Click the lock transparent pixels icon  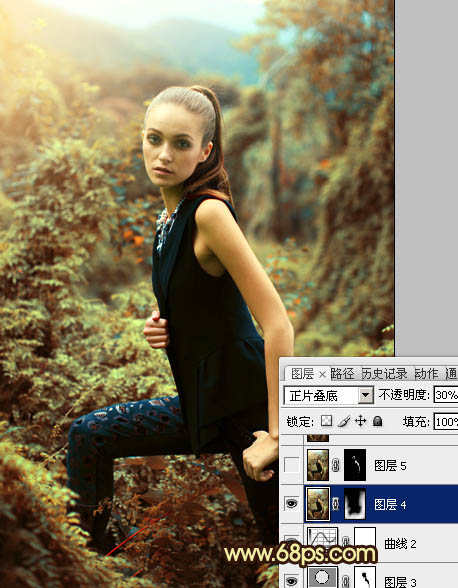click(x=326, y=421)
